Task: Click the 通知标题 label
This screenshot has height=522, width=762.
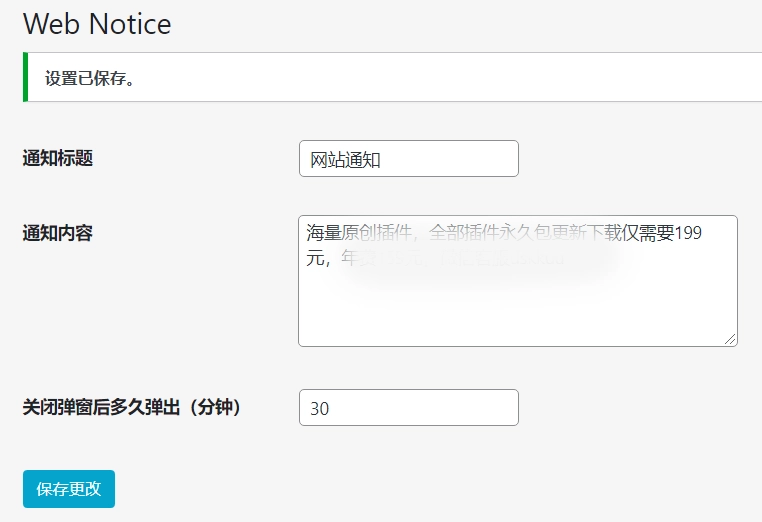Action: [58, 158]
